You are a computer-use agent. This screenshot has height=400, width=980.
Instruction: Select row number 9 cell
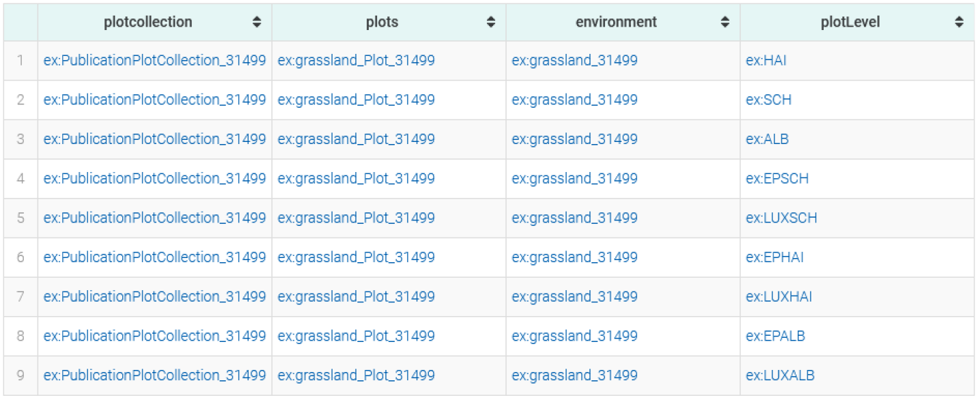click(x=20, y=375)
